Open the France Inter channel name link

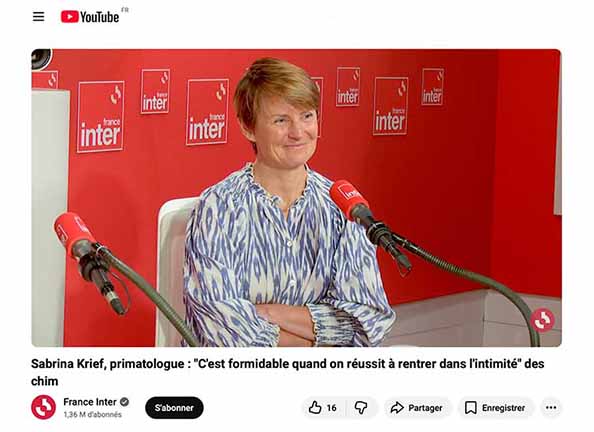coord(90,402)
